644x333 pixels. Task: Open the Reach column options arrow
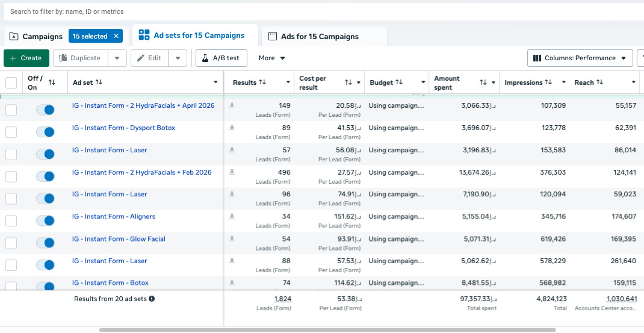633,82
